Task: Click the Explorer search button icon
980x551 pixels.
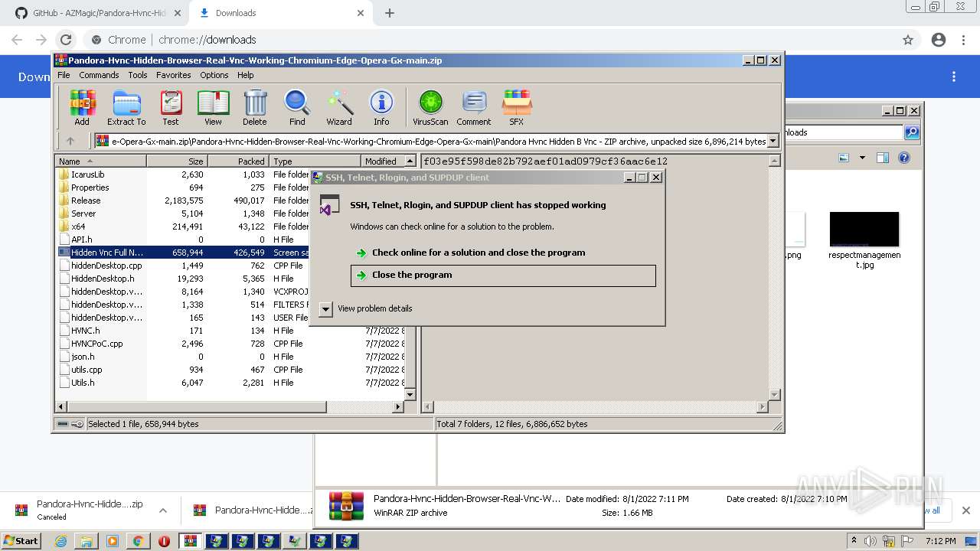Action: click(x=912, y=132)
